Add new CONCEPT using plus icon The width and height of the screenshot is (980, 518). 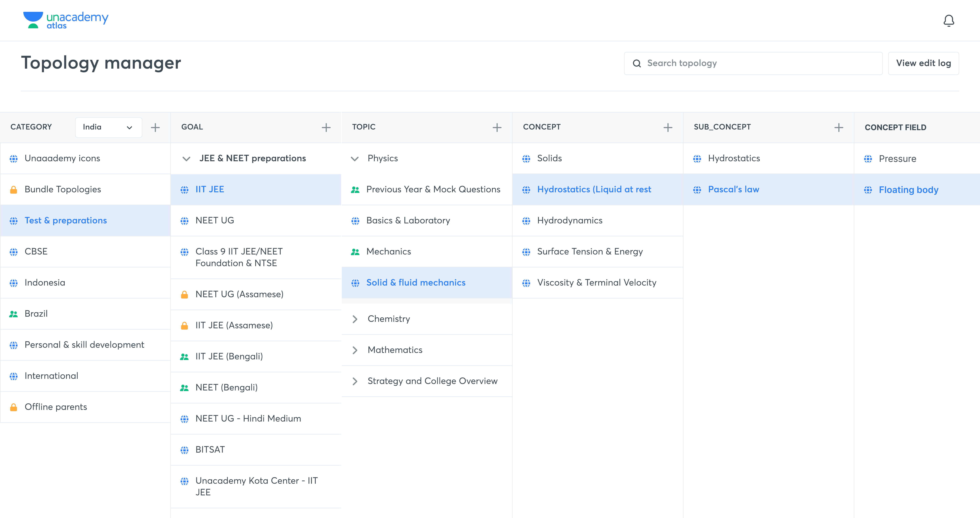click(668, 128)
